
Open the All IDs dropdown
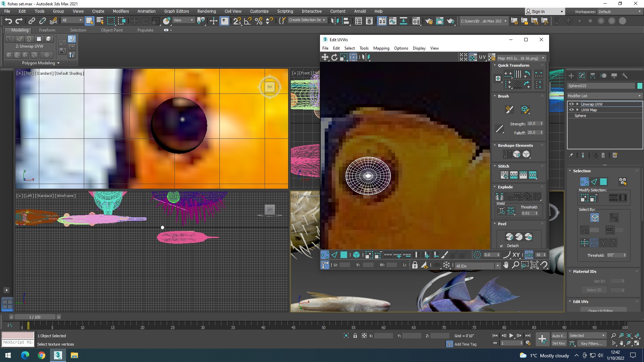(478, 266)
